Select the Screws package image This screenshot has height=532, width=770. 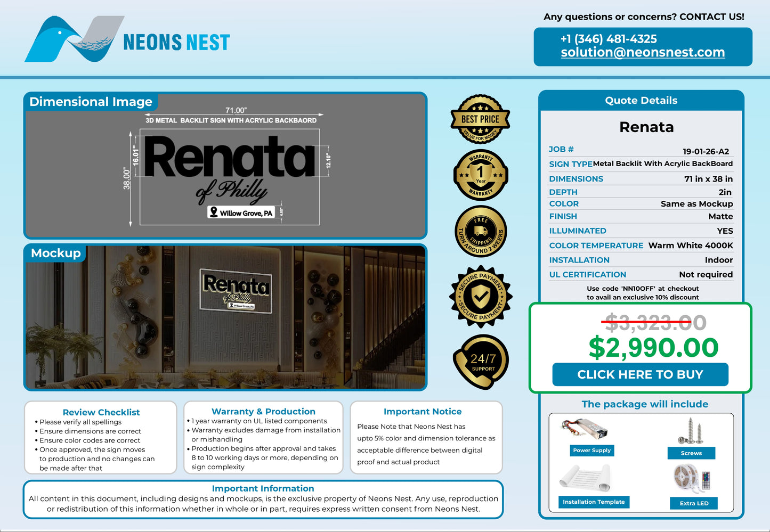click(691, 431)
